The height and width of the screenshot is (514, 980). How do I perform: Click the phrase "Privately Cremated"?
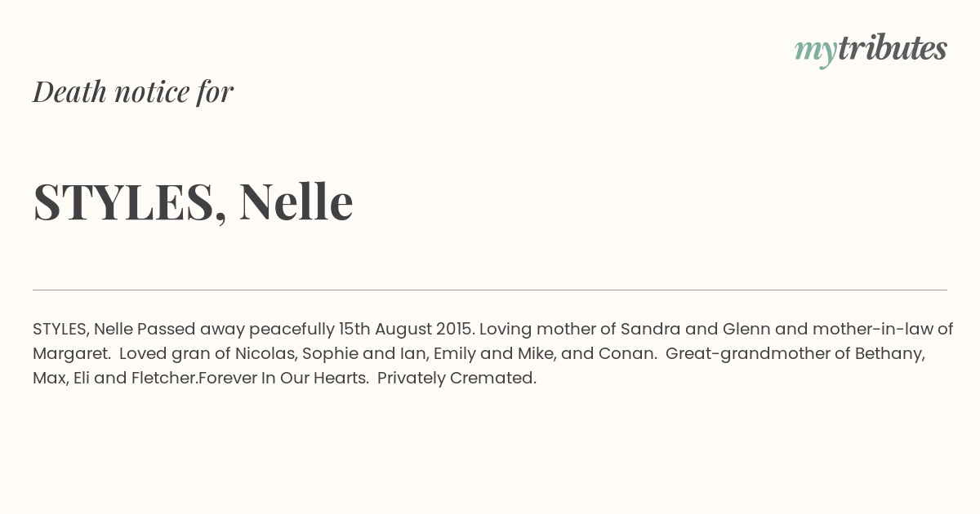457,379
